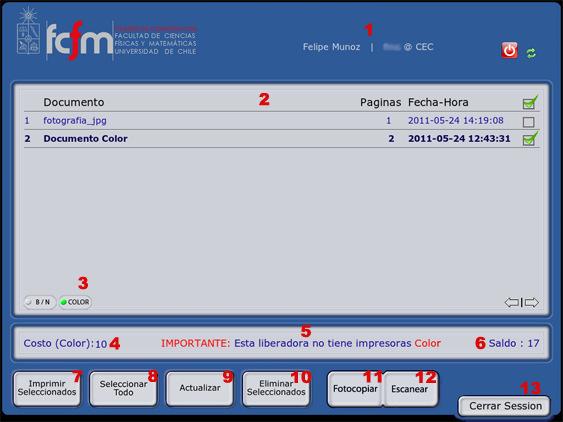This screenshot has width=563, height=422.
Task: Select B/N print mode
Action: [x=40, y=302]
